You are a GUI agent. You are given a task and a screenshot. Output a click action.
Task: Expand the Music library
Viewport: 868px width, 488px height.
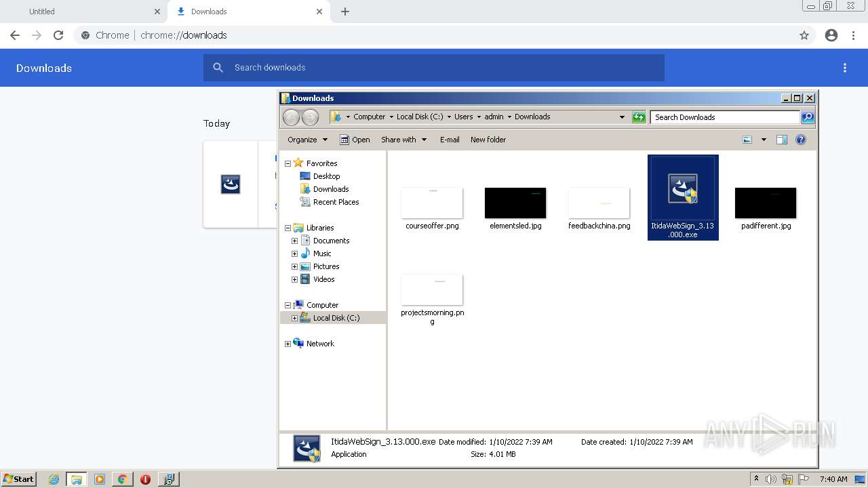click(x=294, y=253)
